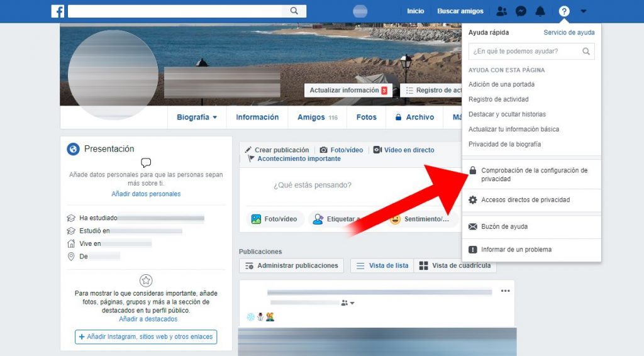Viewport: 644px width, 356px height.
Task: Click the Actualizar información button
Action: click(348, 91)
